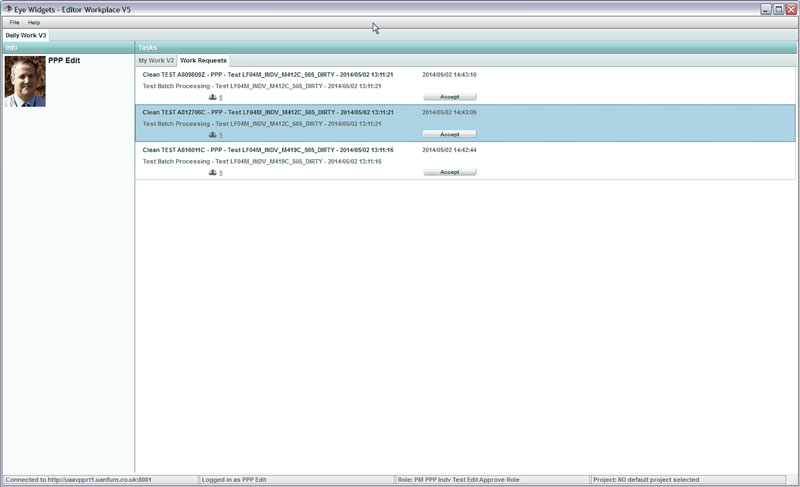Maximize the Editor Workplace window
The image size is (800, 487).
pyautogui.click(x=779, y=9)
